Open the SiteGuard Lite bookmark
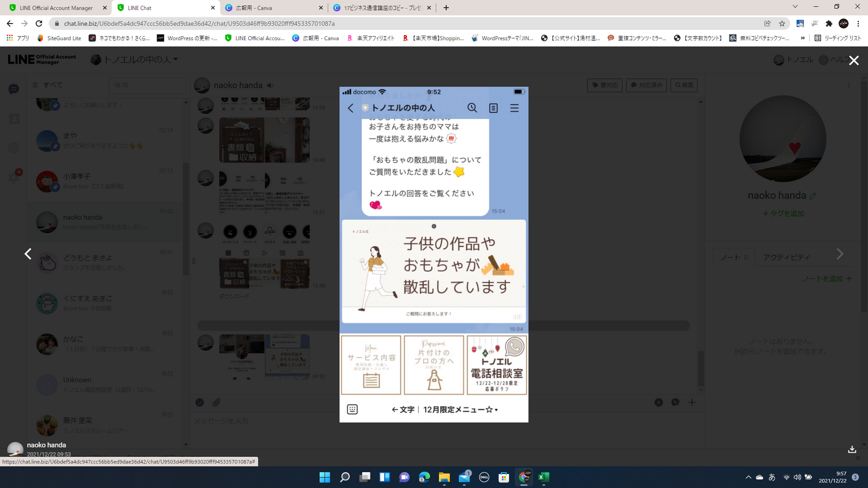The image size is (868, 488). tap(59, 38)
